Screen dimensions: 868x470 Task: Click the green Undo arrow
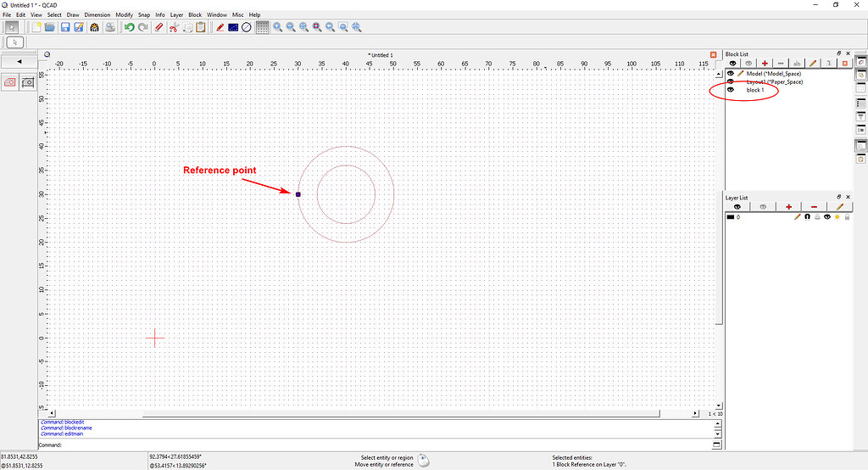click(129, 27)
